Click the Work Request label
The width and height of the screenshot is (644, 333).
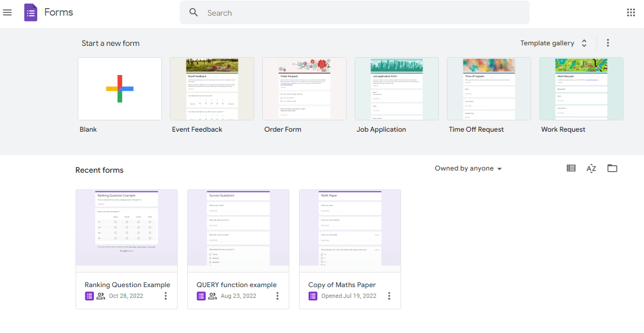(x=563, y=130)
